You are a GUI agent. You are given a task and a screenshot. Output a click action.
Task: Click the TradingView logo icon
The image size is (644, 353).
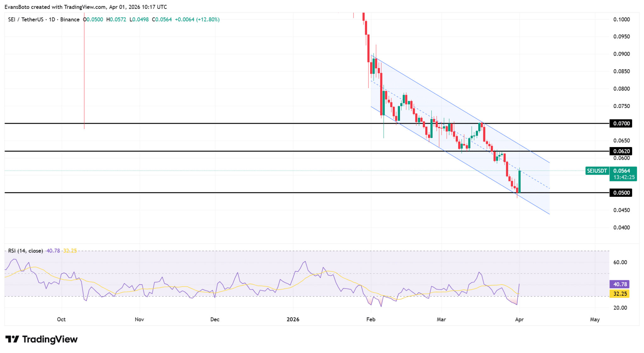coord(12,339)
